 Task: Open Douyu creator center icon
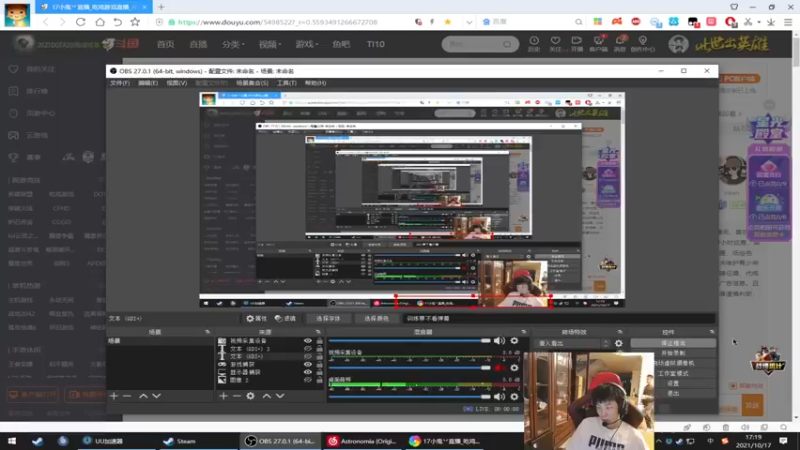coord(642,43)
